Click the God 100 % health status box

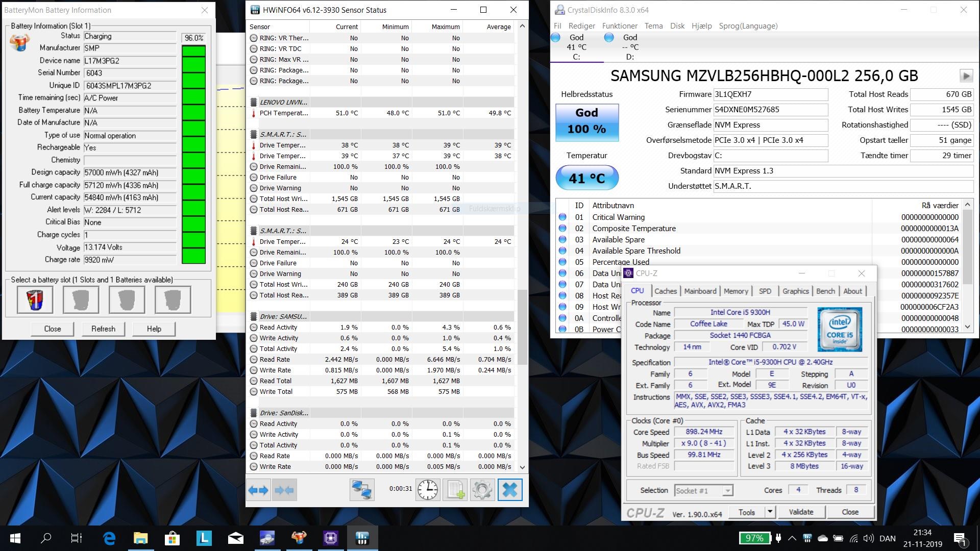(x=587, y=122)
